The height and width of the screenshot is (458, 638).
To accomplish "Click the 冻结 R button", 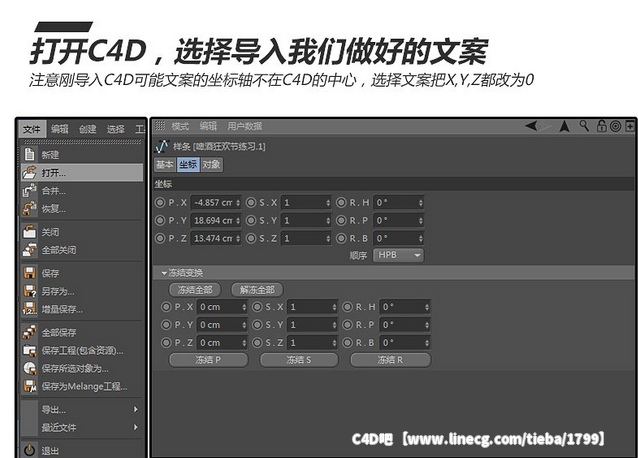I will coord(390,360).
